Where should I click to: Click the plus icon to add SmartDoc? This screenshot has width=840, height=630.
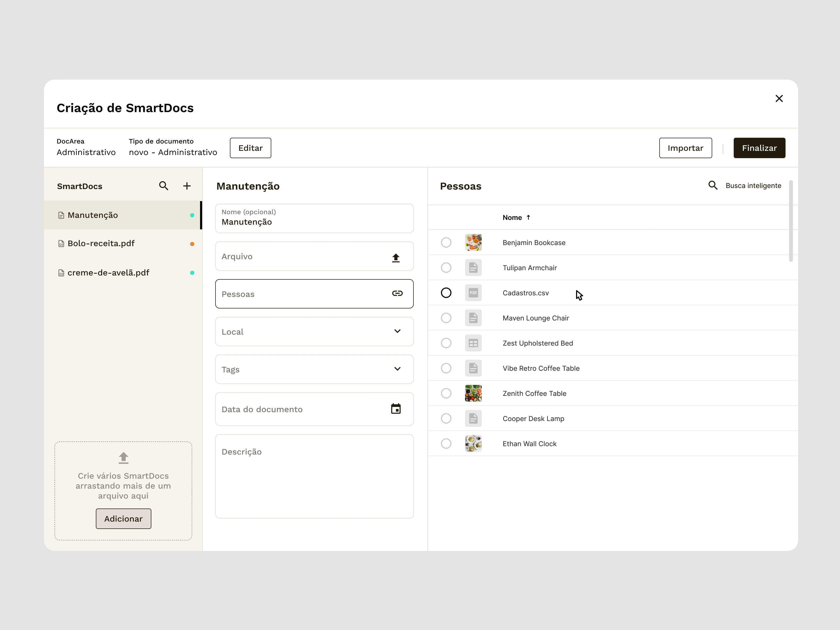pos(187,186)
